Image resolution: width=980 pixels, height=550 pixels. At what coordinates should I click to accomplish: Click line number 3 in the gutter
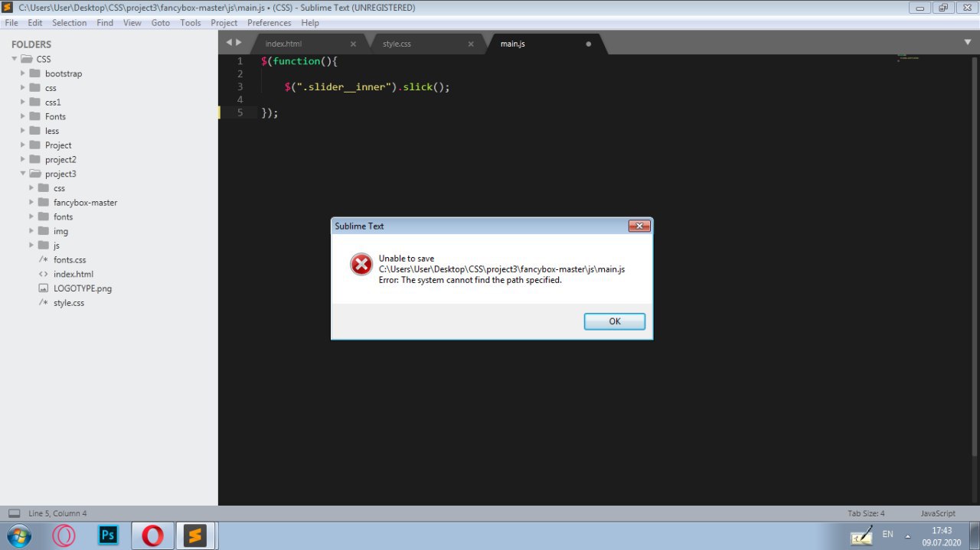click(240, 86)
